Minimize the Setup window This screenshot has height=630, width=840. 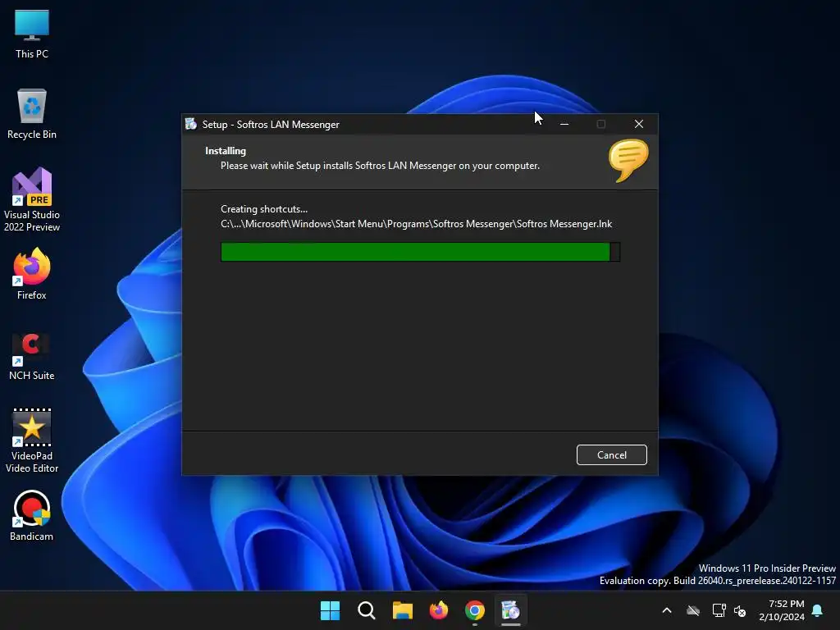point(564,125)
